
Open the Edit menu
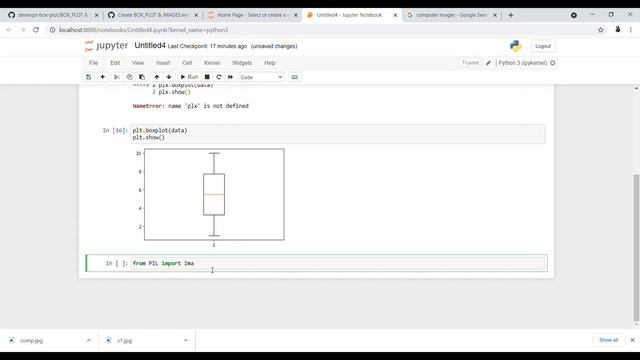click(x=115, y=63)
